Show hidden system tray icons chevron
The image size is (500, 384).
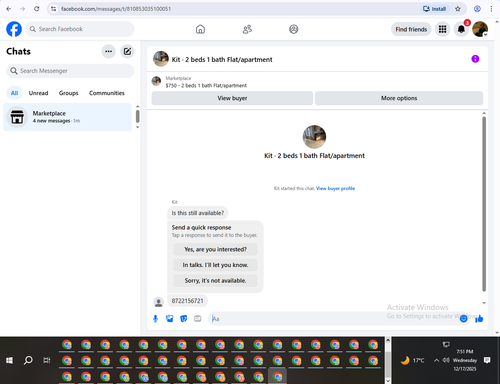[x=436, y=360]
